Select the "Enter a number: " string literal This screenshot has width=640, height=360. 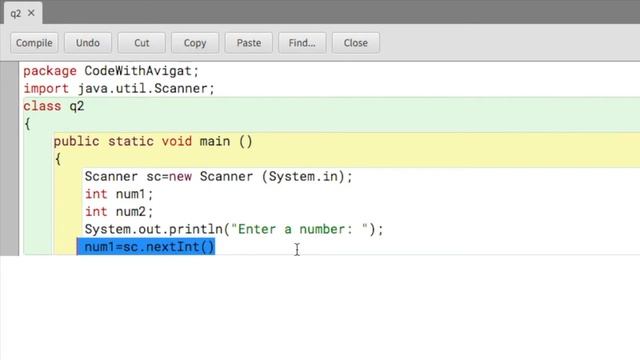pos(300,229)
